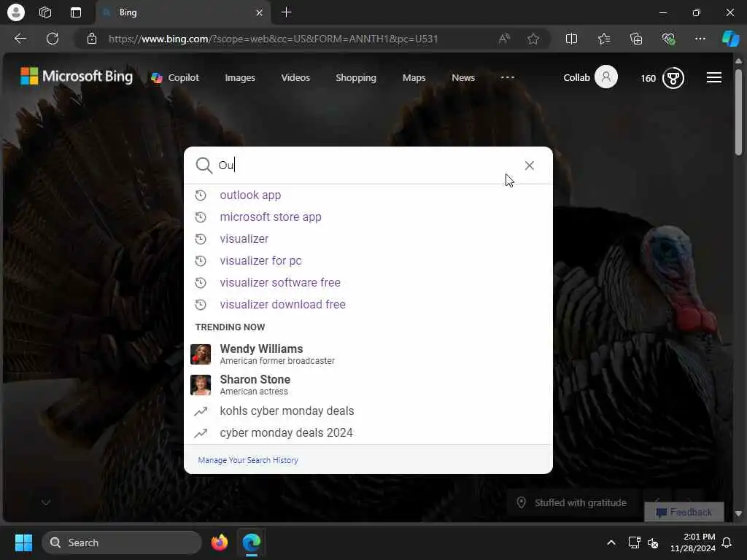Switch to the News tab
The image size is (747, 560).
463,77
